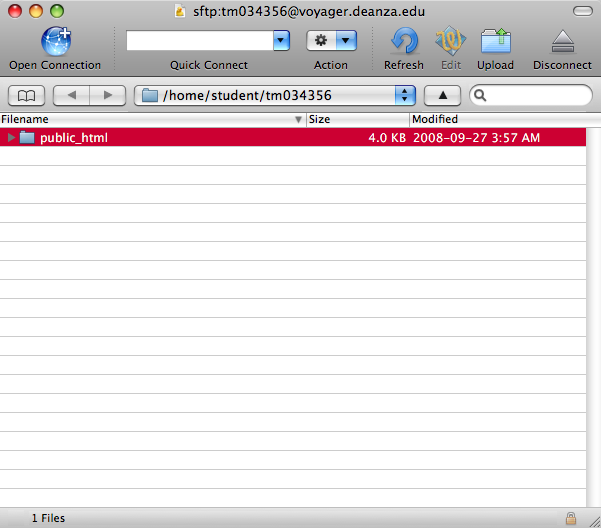Click the green zoom window button

tap(57, 11)
